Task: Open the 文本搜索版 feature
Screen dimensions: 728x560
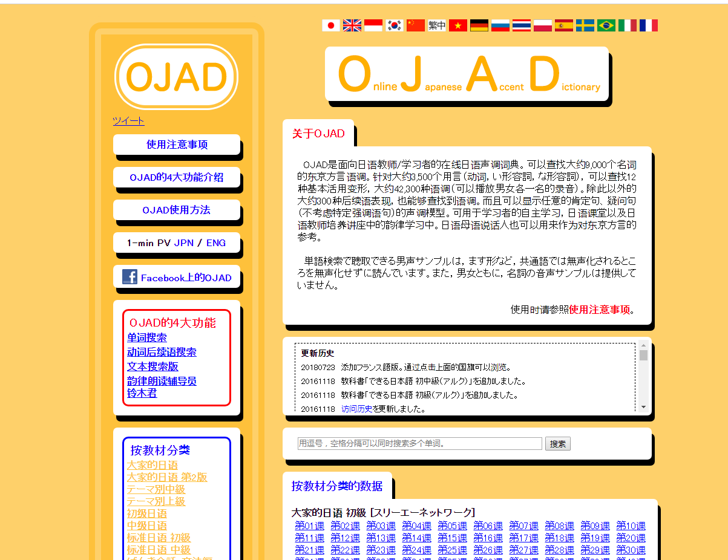Action: pyautogui.click(x=152, y=366)
